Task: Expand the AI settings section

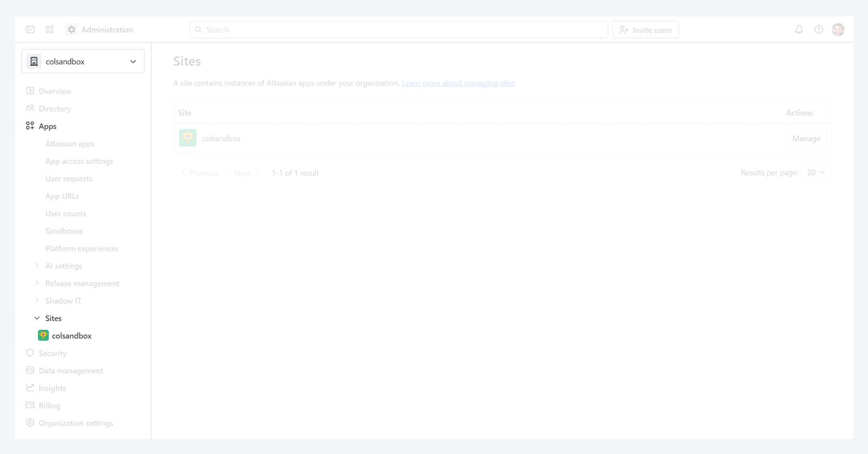Action: click(37, 265)
